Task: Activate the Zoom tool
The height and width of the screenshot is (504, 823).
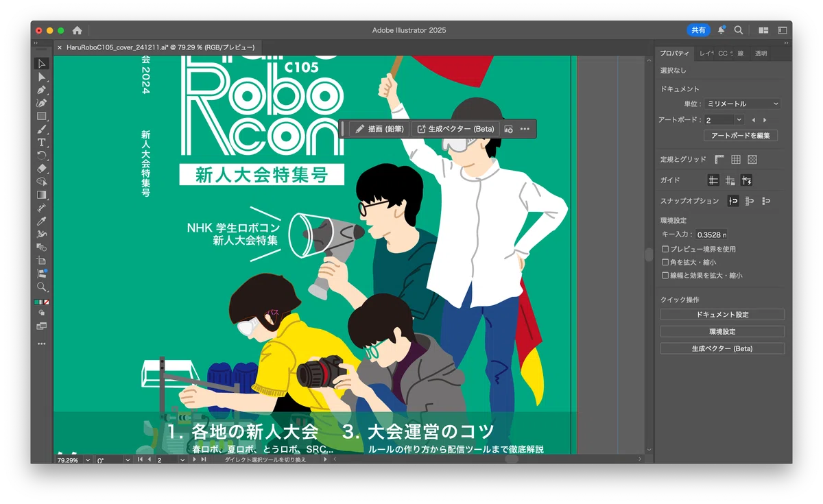Action: point(42,287)
